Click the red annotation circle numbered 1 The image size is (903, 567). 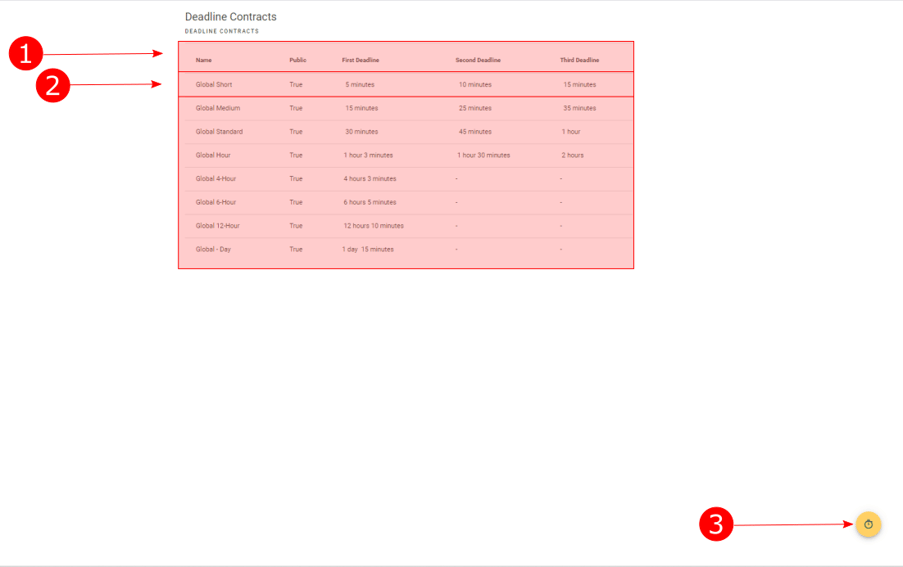click(x=26, y=54)
